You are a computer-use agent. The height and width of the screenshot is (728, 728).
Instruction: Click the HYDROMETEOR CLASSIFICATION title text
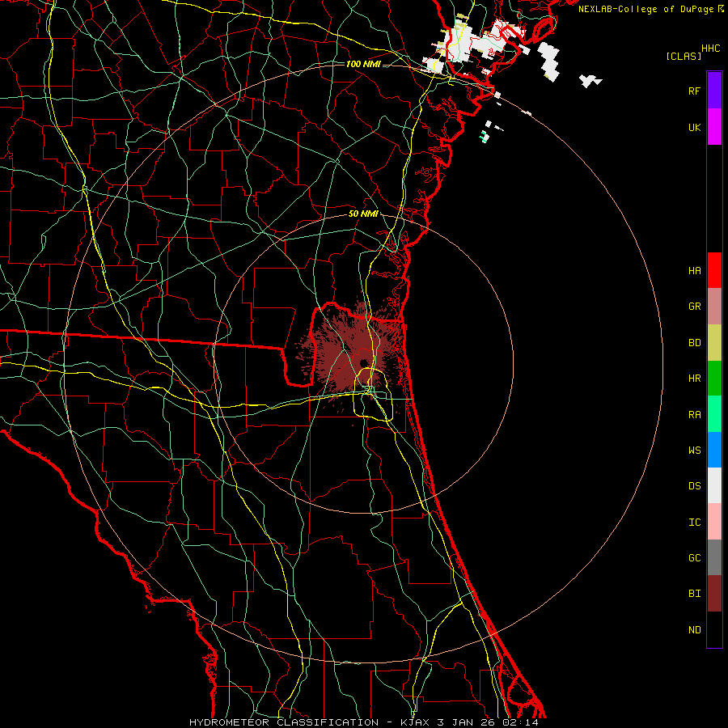(284, 722)
